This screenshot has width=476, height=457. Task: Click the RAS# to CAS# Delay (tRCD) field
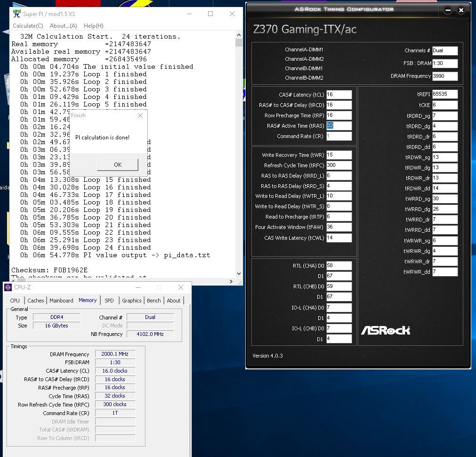tap(339, 105)
